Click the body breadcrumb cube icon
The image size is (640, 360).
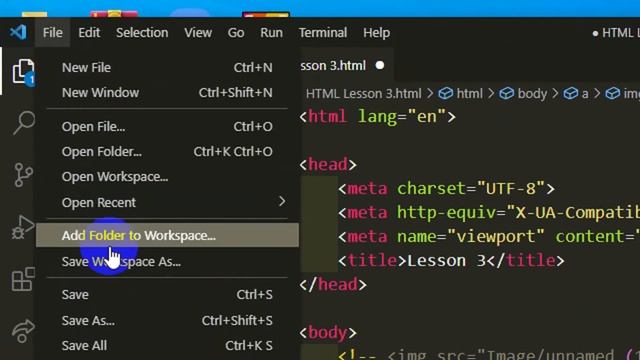(x=507, y=93)
